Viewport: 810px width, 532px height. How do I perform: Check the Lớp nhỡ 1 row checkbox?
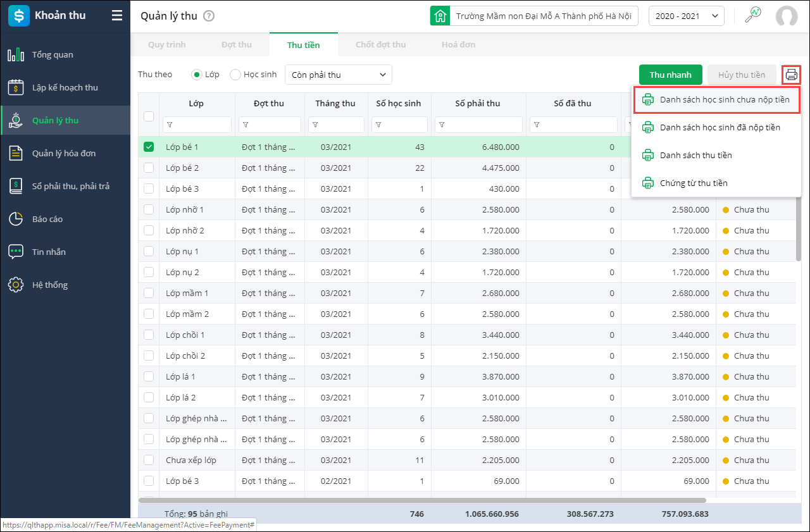point(149,209)
